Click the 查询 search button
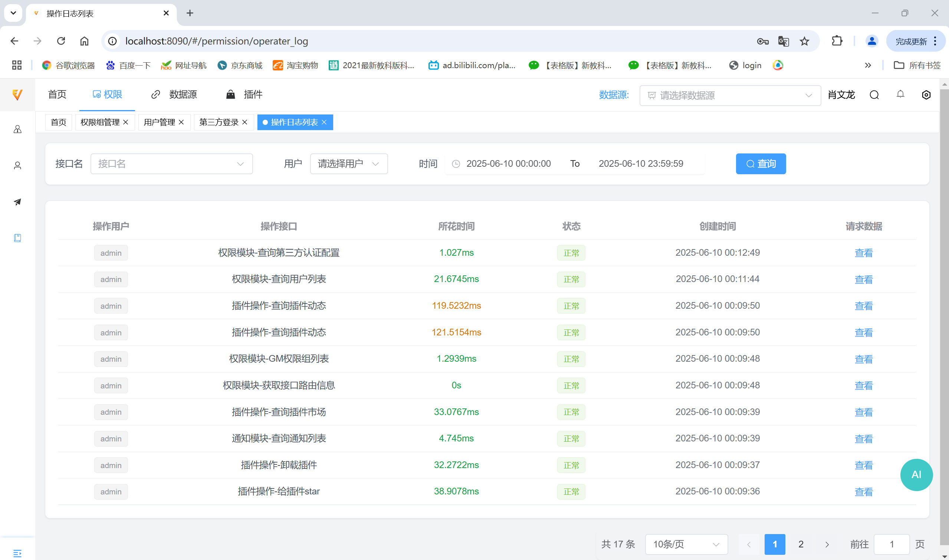 click(x=761, y=164)
